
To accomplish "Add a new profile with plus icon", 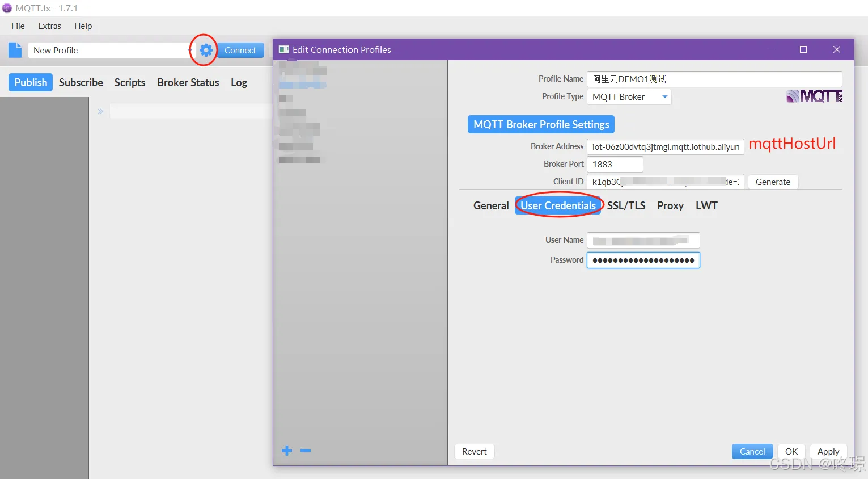I will pyautogui.click(x=287, y=451).
